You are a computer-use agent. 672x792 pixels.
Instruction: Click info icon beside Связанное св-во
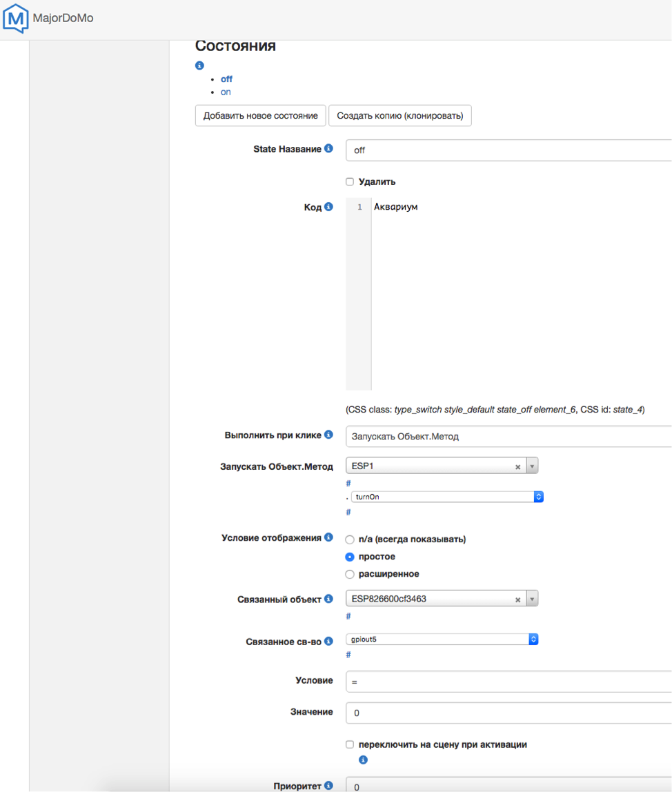[x=328, y=641]
